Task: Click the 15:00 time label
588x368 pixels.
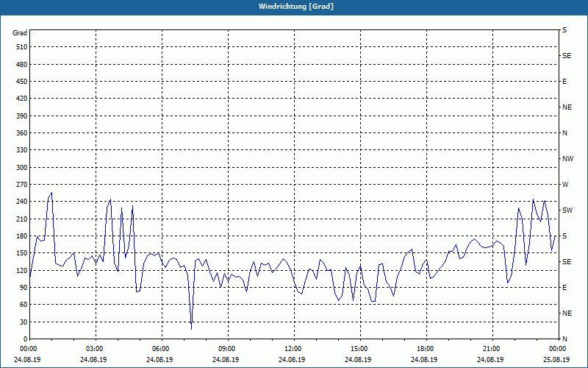Action: (359, 349)
